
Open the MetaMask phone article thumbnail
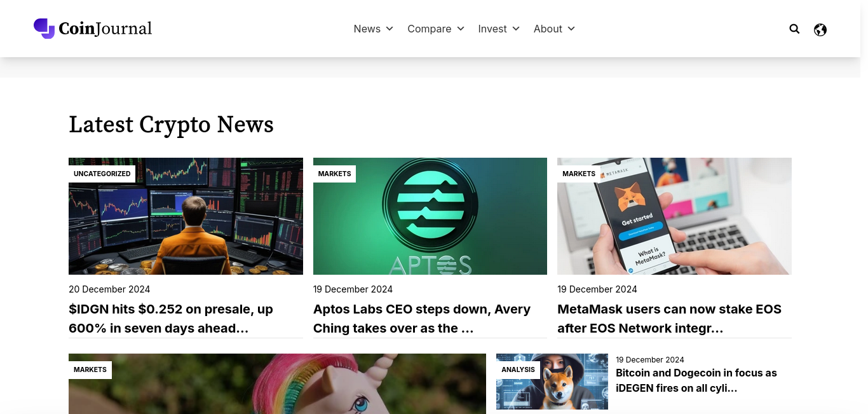click(674, 216)
